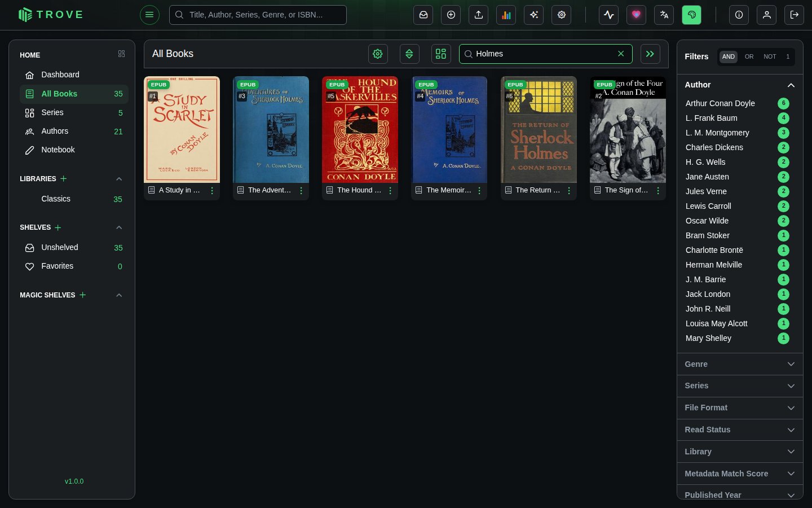Toggle the grid view icon in All Books

coord(441,54)
